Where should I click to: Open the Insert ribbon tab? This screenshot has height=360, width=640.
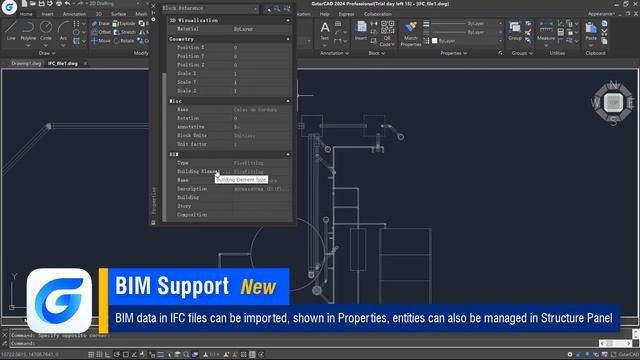coord(47,14)
